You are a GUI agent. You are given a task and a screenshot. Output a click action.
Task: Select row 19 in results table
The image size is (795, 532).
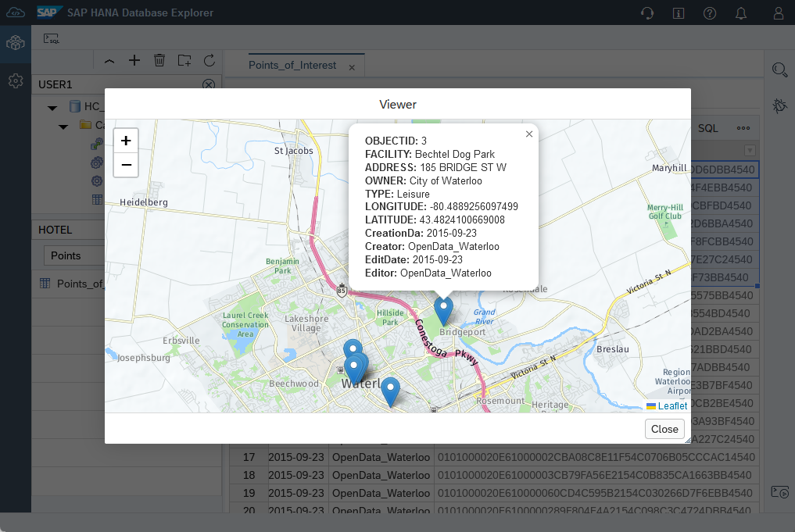click(249, 493)
